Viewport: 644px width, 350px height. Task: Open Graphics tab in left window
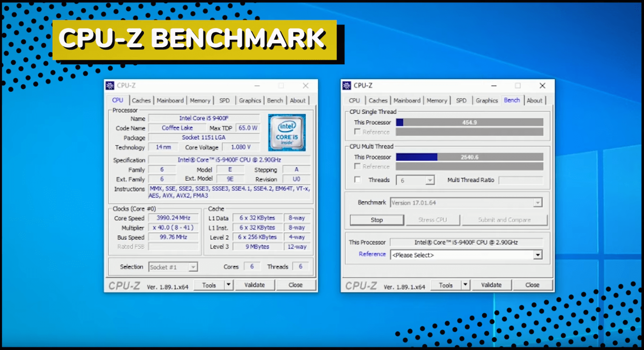[x=250, y=101]
